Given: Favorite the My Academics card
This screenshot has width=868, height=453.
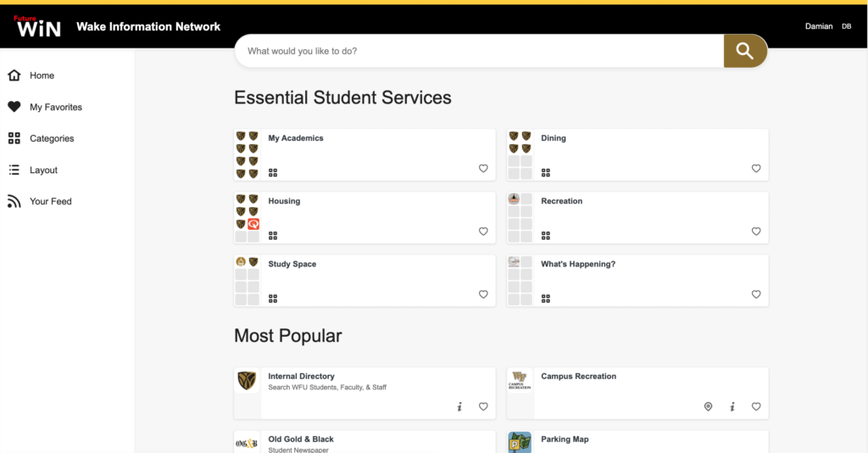Looking at the screenshot, I should (x=483, y=168).
